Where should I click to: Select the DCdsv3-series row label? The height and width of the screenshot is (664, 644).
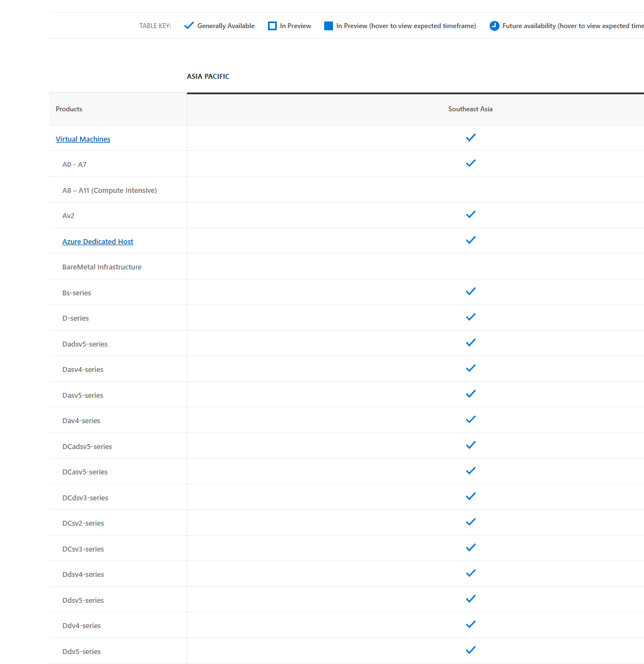(x=85, y=498)
